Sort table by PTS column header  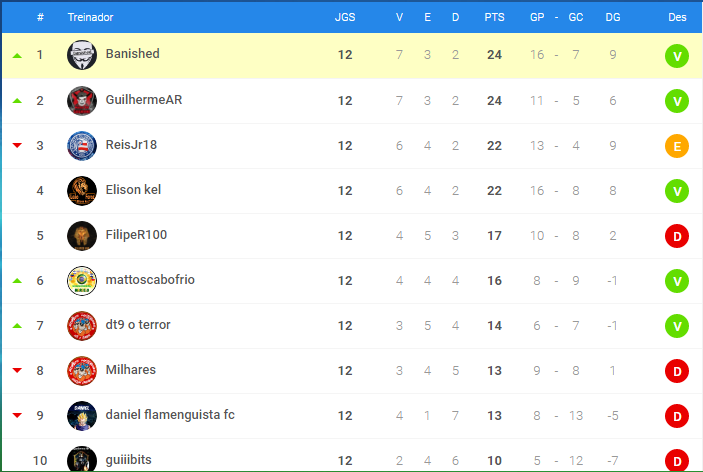point(494,17)
